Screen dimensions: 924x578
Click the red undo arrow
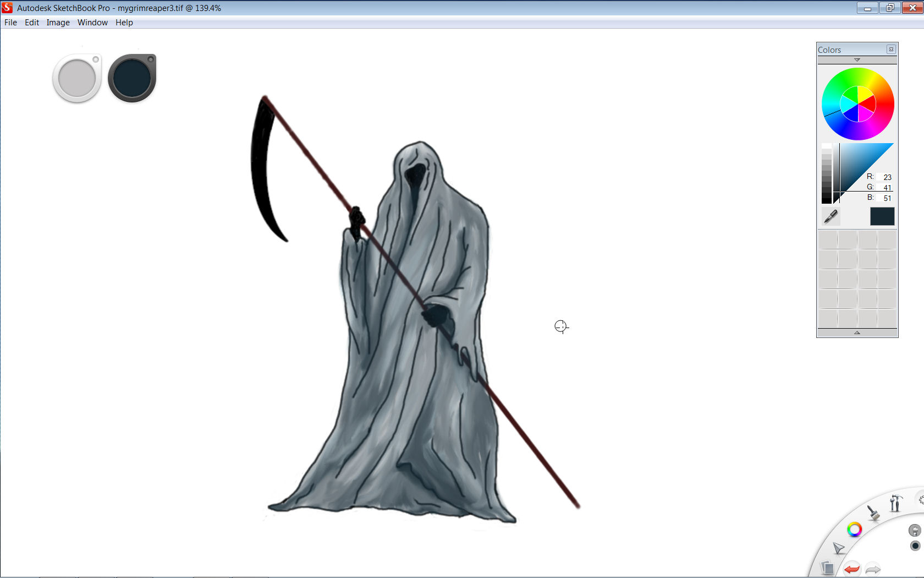point(852,569)
